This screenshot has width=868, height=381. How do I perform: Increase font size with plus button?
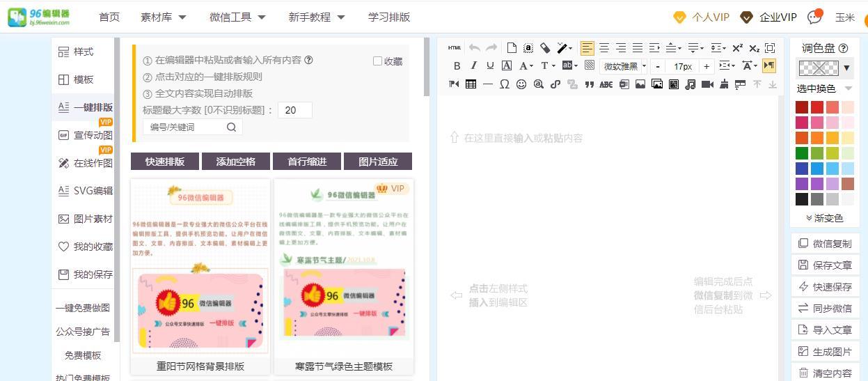[706, 66]
